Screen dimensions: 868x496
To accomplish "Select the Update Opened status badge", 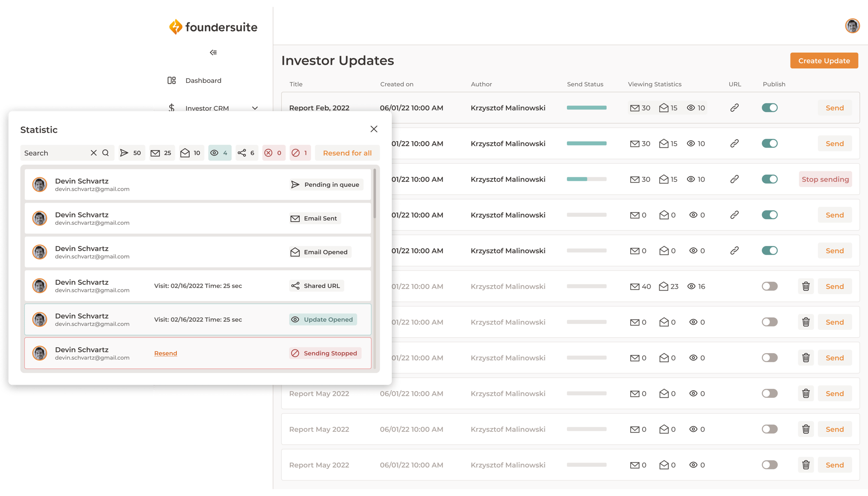I will (x=323, y=319).
